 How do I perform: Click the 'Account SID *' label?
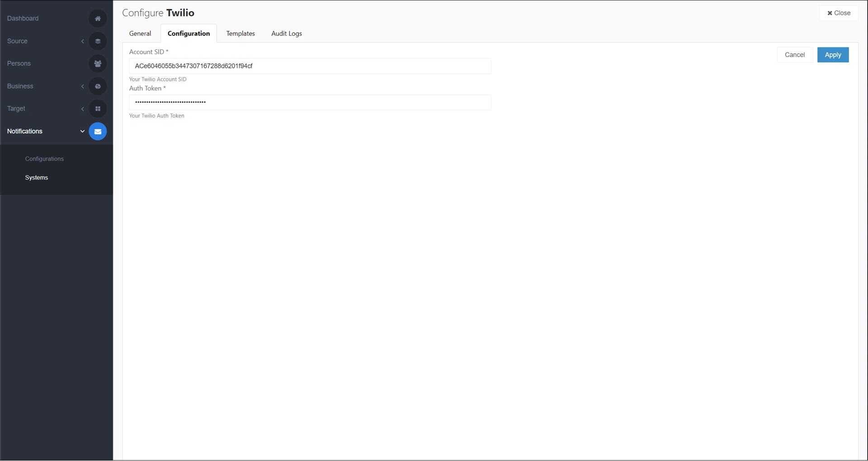tap(149, 52)
